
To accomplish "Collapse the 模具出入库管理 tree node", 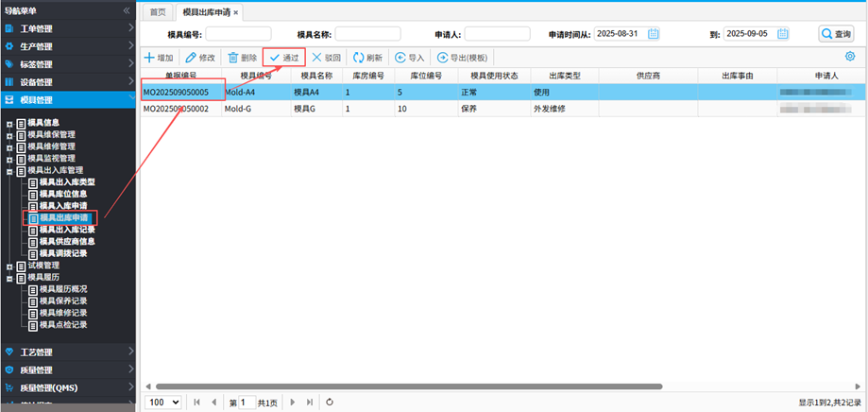I will tap(10, 170).
